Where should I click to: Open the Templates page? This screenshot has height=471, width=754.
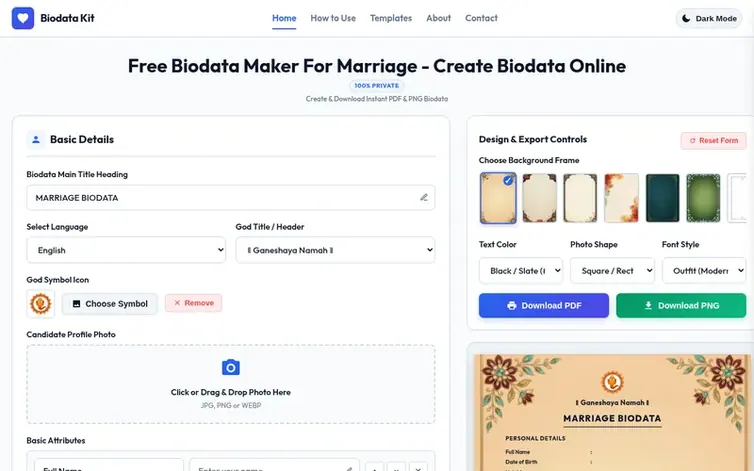(391, 18)
